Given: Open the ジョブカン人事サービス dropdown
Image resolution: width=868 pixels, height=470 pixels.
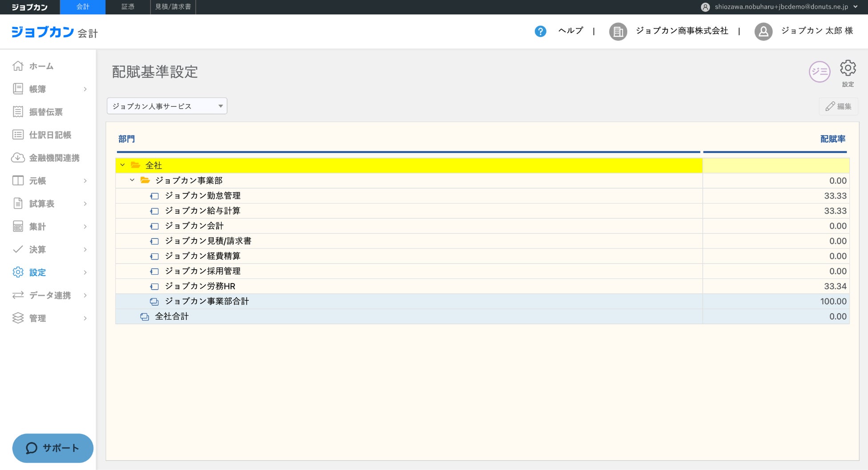Looking at the screenshot, I should (167, 106).
